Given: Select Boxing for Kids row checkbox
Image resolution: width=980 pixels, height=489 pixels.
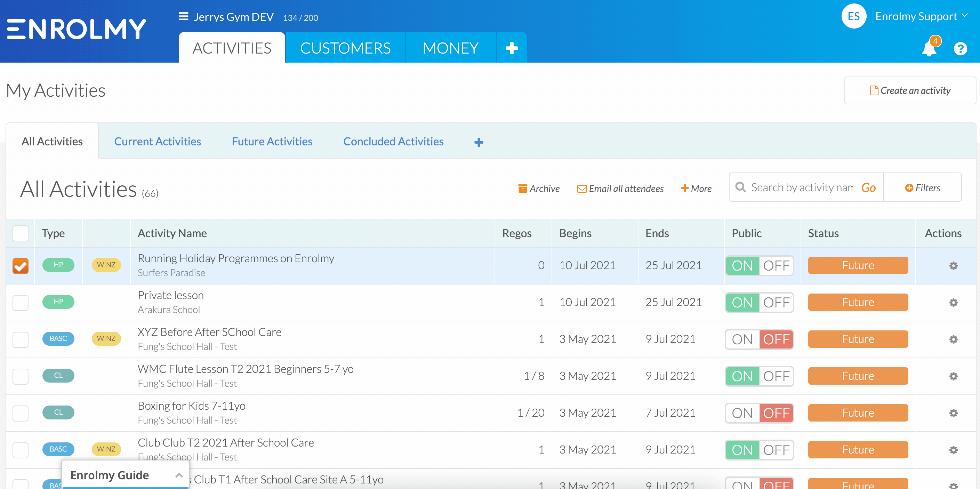Looking at the screenshot, I should pos(21,413).
